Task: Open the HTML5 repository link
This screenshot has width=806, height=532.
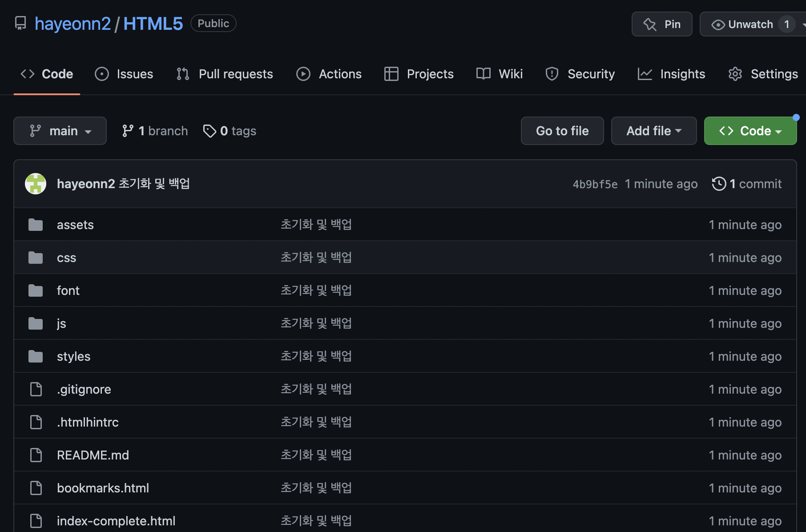Action: click(x=153, y=24)
